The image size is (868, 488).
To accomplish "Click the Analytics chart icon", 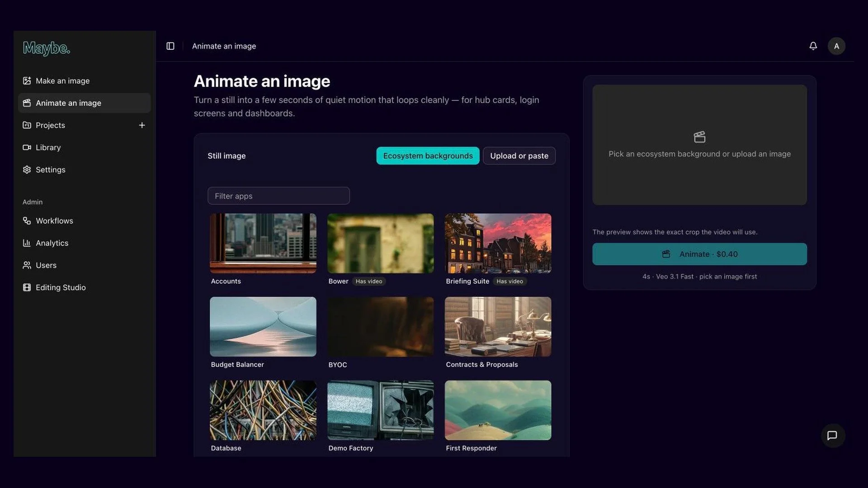I will tap(27, 243).
